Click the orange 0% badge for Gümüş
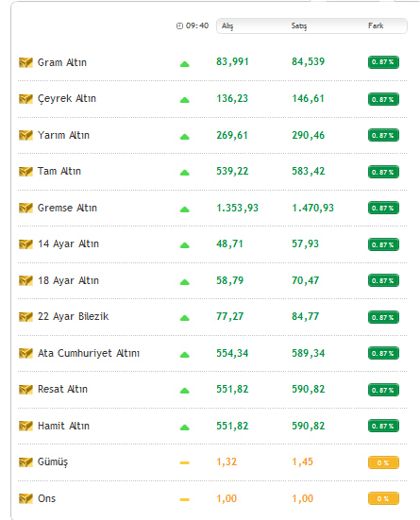This screenshot has height=520, width=420. click(x=383, y=462)
